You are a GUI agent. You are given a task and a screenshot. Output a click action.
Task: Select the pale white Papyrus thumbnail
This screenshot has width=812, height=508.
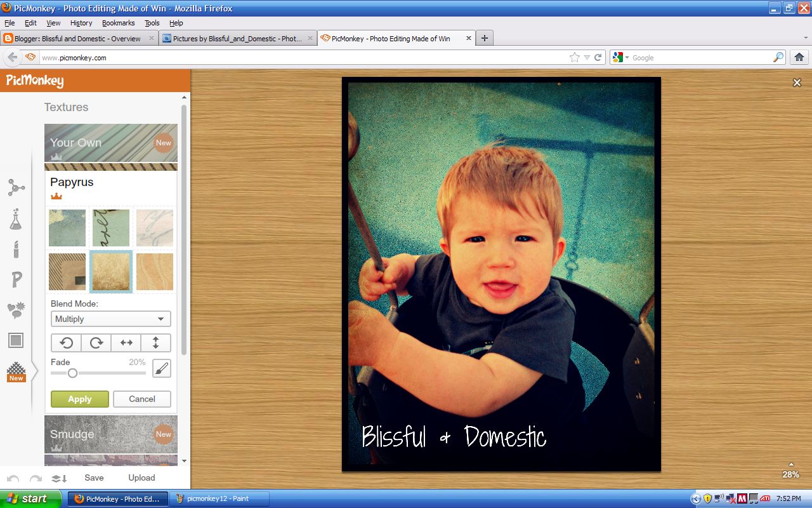pos(155,228)
